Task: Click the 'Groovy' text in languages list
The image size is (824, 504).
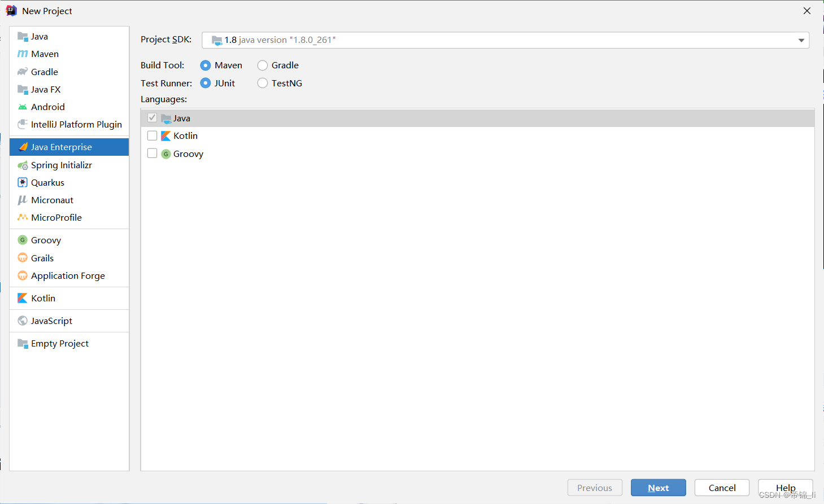Action: pos(188,154)
